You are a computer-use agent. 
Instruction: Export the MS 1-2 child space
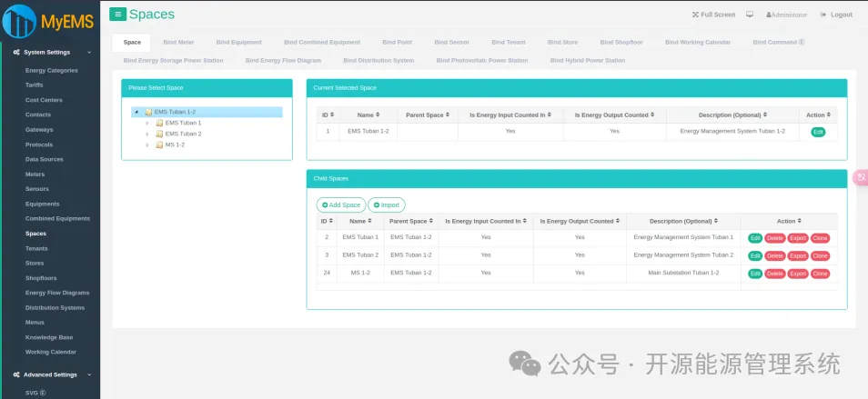click(798, 274)
